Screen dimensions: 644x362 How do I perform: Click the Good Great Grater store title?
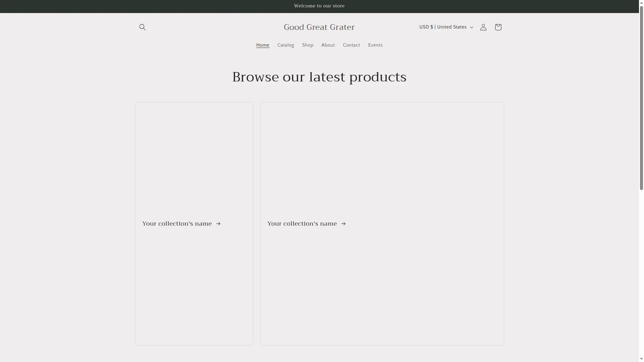coord(319,27)
